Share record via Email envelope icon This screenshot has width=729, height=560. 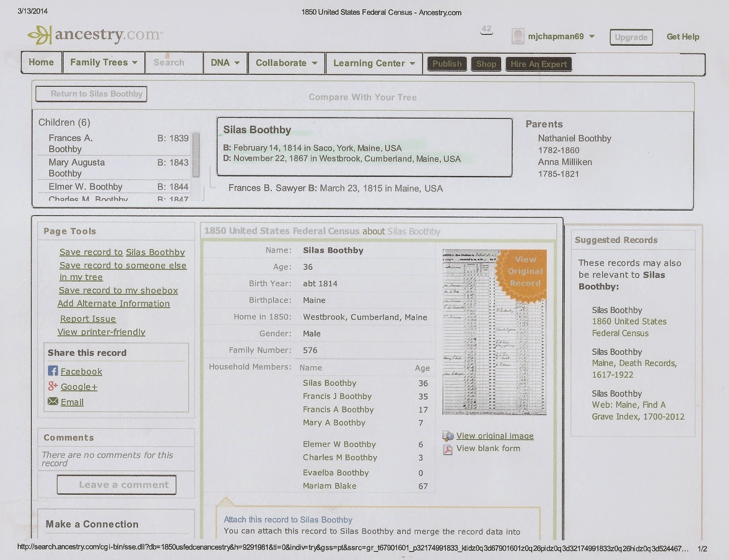[53, 401]
